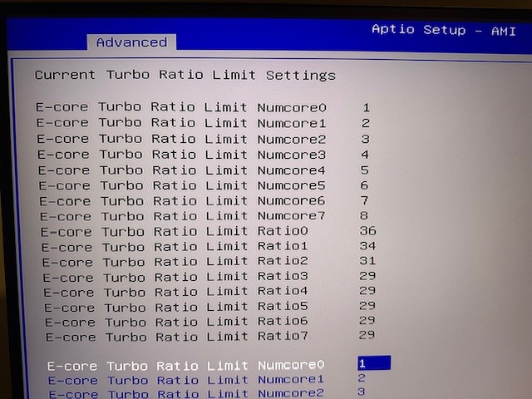The height and width of the screenshot is (399, 532).
Task: Click the Numcore7 value 8
Action: click(x=364, y=215)
